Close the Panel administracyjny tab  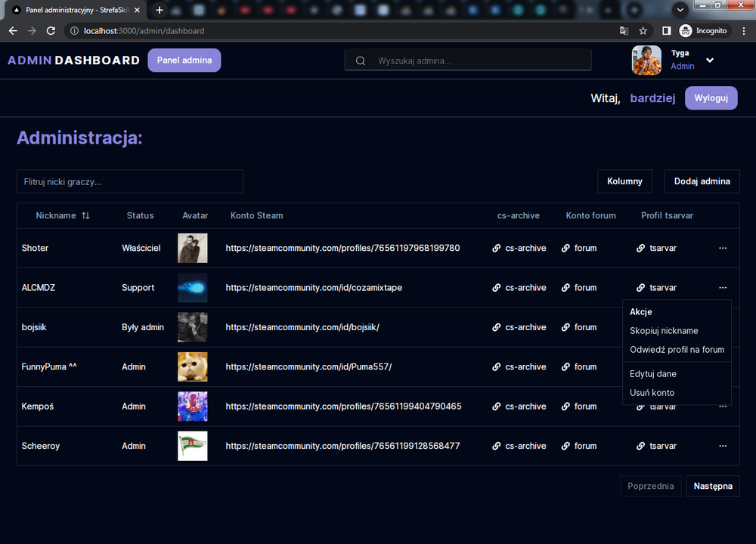(x=137, y=10)
